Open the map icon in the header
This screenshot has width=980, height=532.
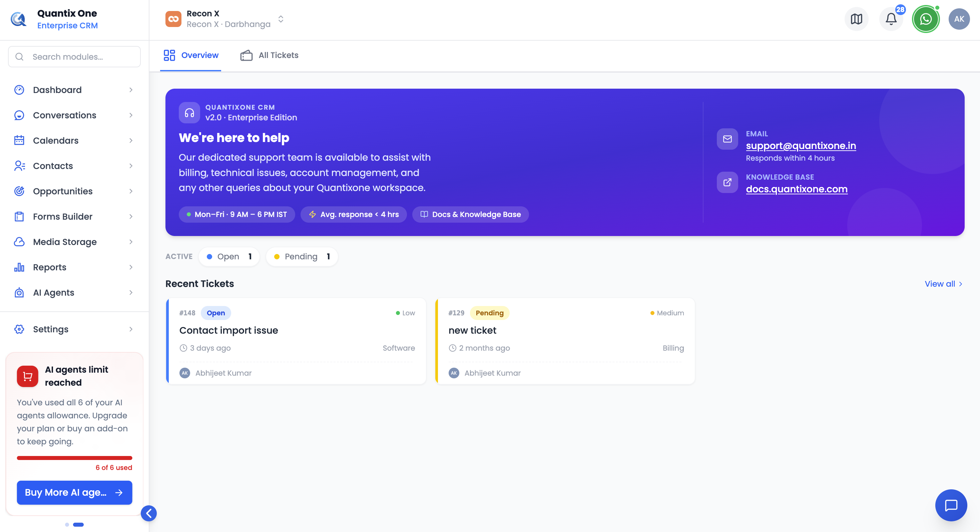(x=856, y=19)
